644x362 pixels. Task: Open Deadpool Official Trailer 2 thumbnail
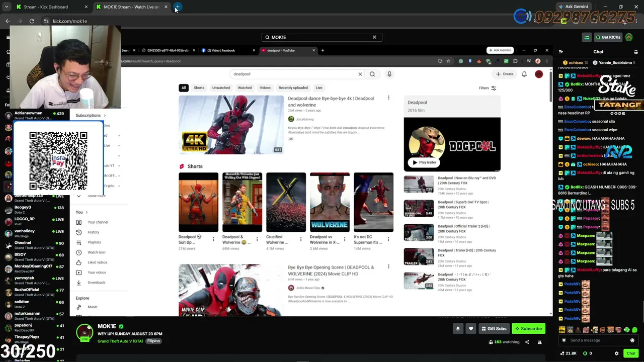419,232
